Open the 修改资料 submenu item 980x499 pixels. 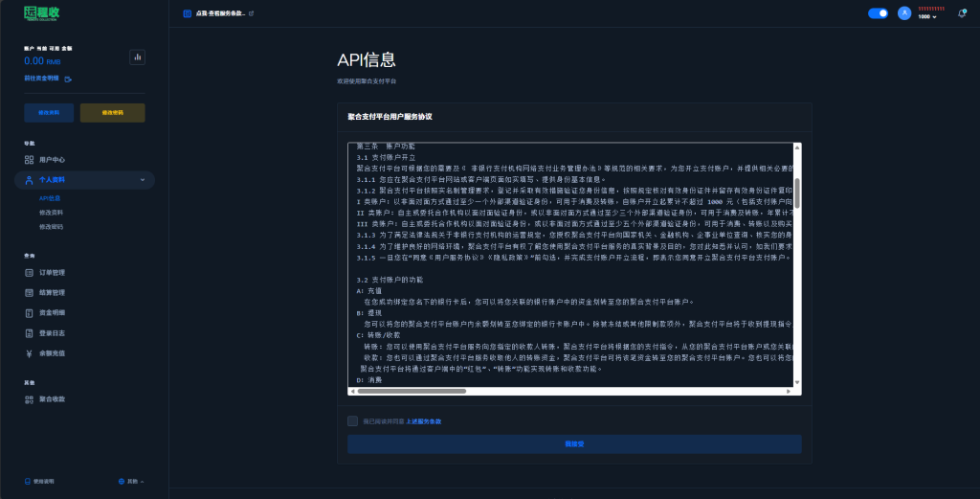click(52, 213)
